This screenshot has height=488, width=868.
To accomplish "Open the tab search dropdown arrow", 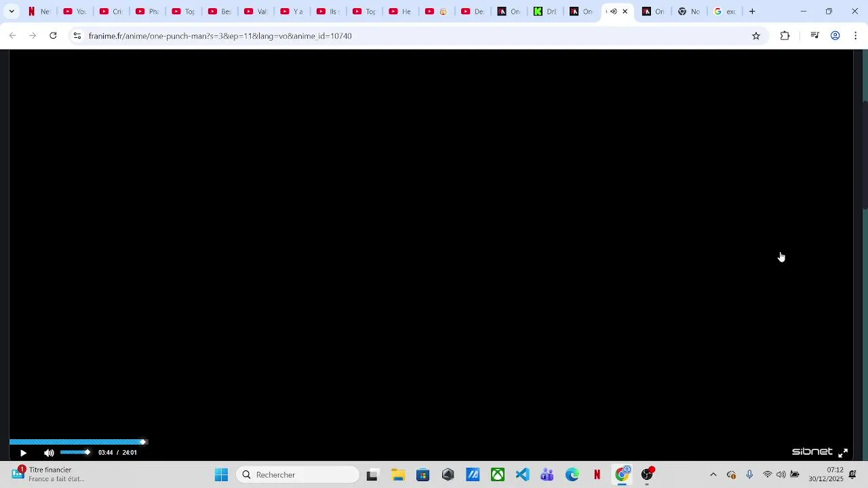I will coord(12,12).
